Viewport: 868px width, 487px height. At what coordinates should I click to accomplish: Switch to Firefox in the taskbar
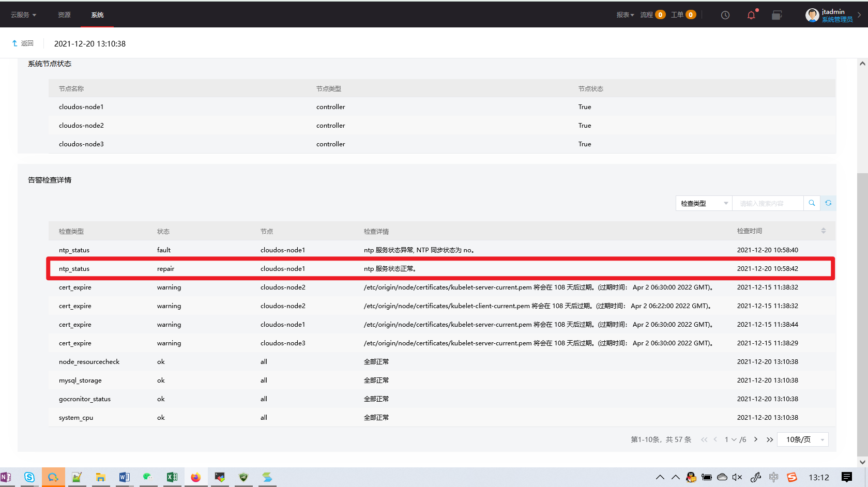[195, 477]
